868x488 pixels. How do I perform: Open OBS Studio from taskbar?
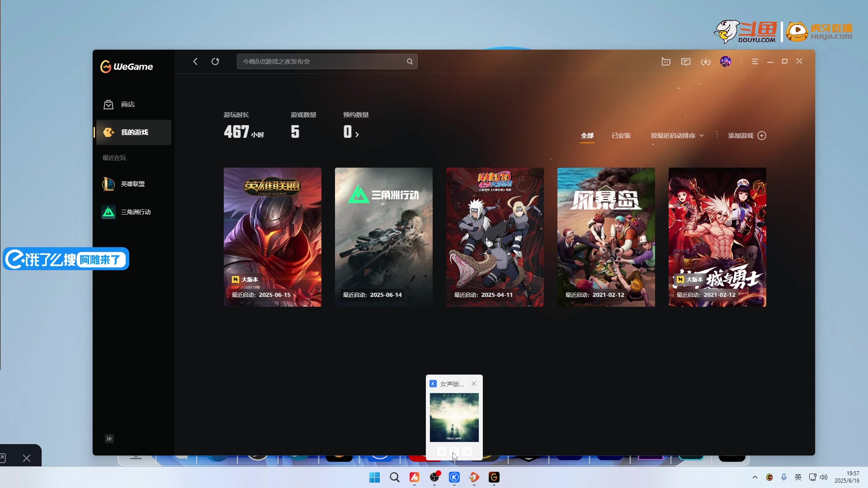pos(434,478)
